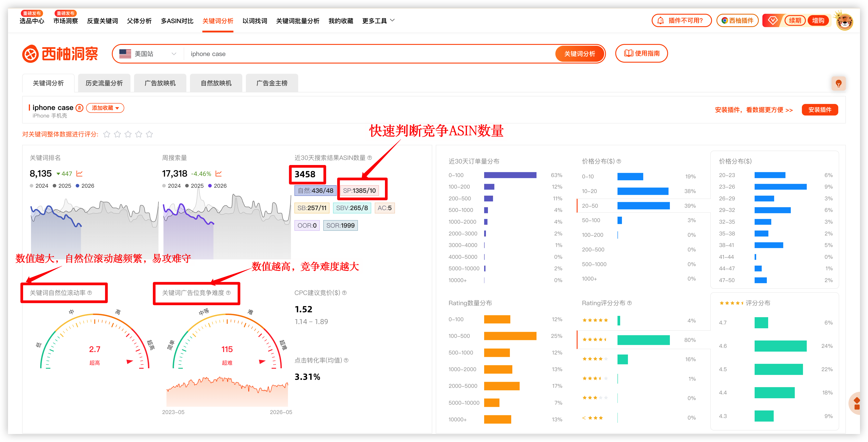Click the orange 关键词分析 search button

point(580,54)
